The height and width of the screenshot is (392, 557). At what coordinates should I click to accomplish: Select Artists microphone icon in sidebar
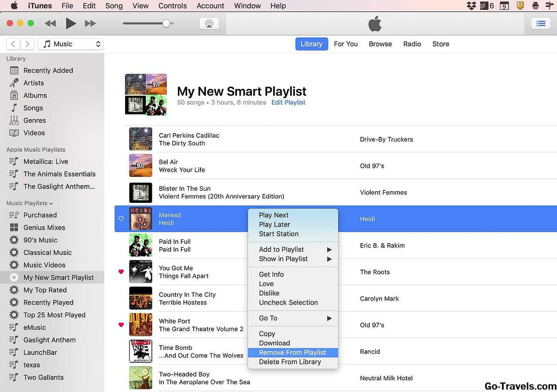pyautogui.click(x=14, y=83)
